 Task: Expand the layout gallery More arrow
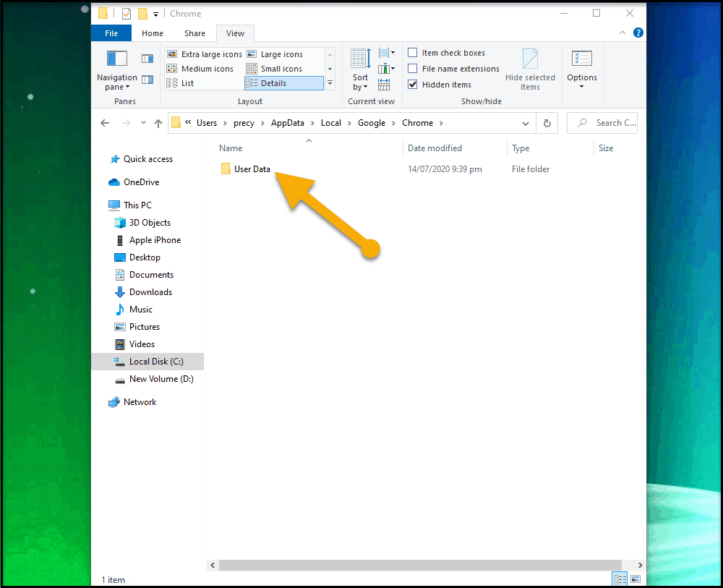tap(330, 83)
